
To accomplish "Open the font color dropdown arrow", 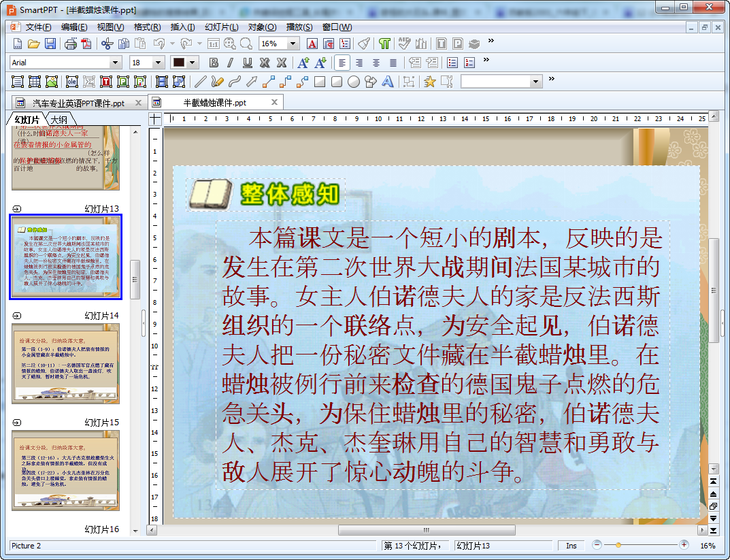I will [192, 63].
